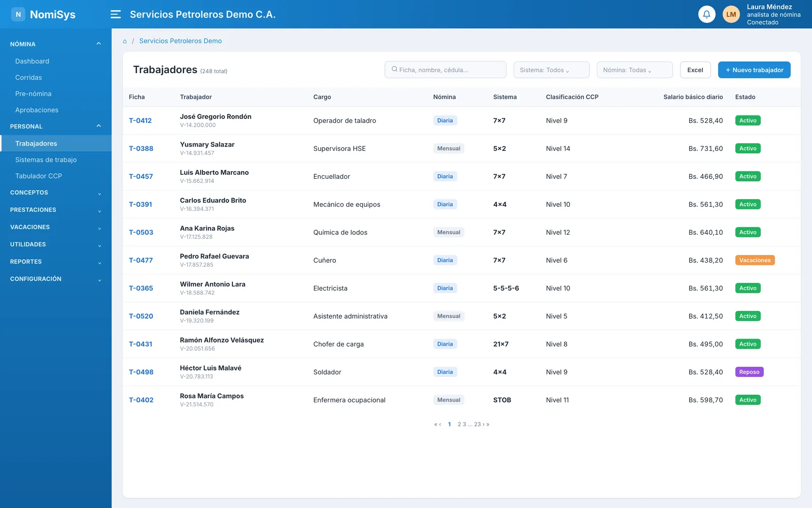Jump to last page with double arrow
This screenshot has width=812, height=508.
coord(488,424)
